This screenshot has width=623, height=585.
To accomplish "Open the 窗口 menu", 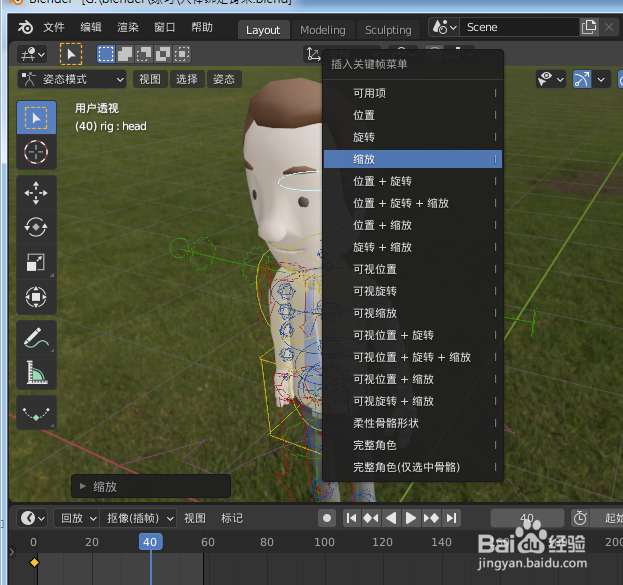I will pyautogui.click(x=164, y=27).
